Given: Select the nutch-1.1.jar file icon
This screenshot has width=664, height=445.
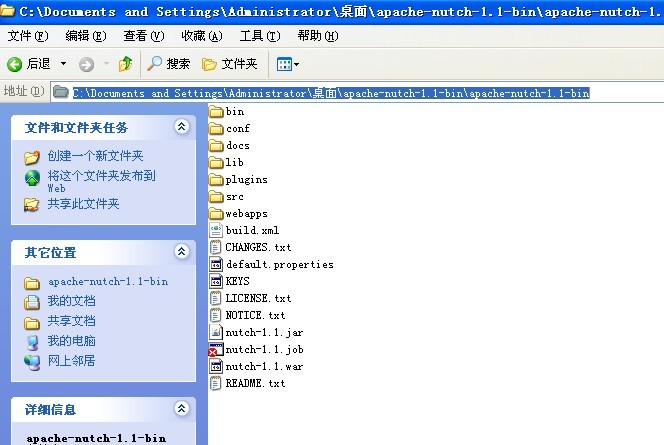Looking at the screenshot, I should coord(216,332).
